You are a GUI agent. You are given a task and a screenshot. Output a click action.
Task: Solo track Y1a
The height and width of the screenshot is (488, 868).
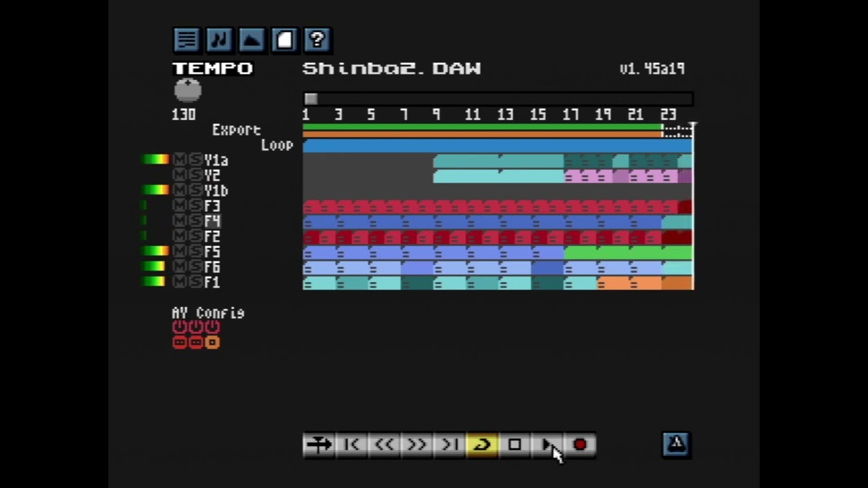point(195,160)
